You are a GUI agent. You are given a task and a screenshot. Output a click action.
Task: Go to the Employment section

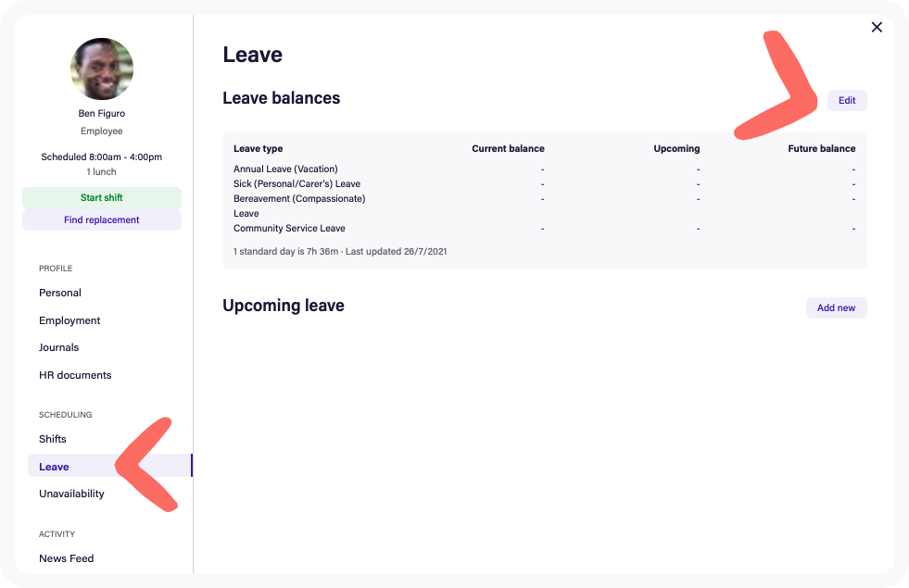pos(69,320)
